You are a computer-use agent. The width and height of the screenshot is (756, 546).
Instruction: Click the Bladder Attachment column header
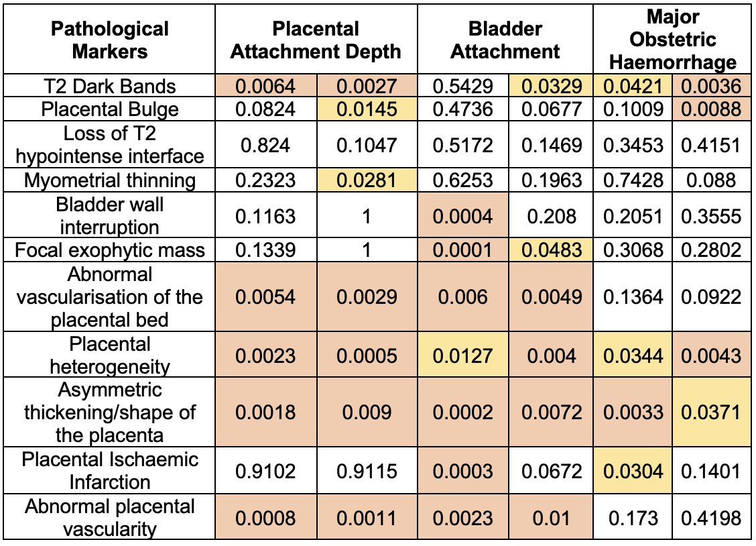(x=505, y=40)
